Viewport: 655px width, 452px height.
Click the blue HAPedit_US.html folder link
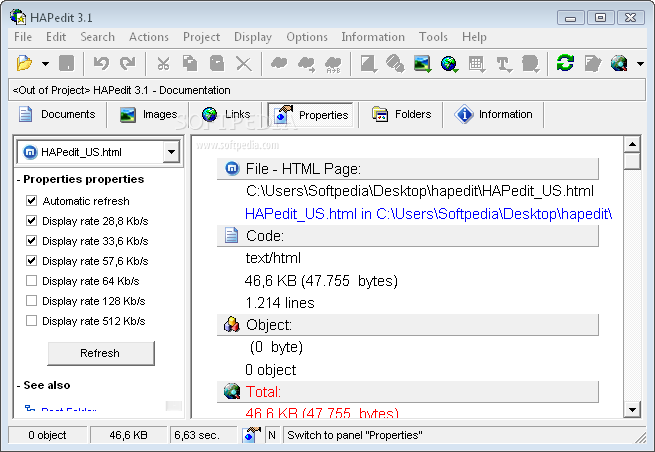tap(428, 214)
